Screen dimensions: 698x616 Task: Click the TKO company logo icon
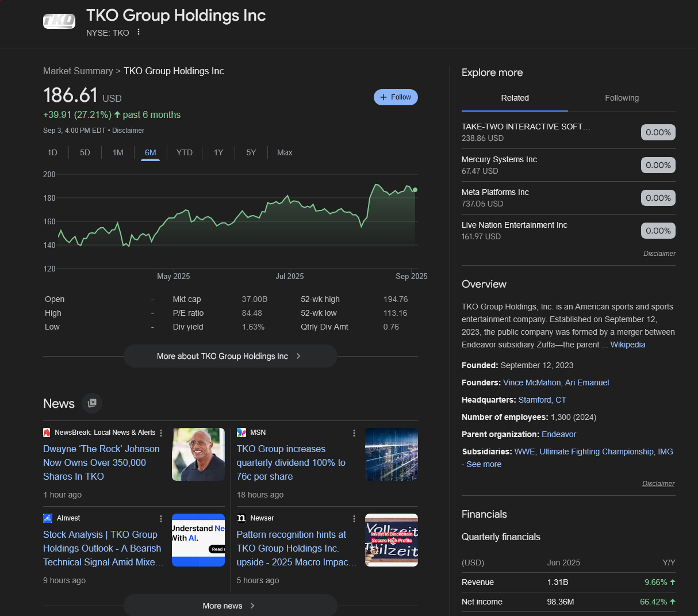(59, 21)
